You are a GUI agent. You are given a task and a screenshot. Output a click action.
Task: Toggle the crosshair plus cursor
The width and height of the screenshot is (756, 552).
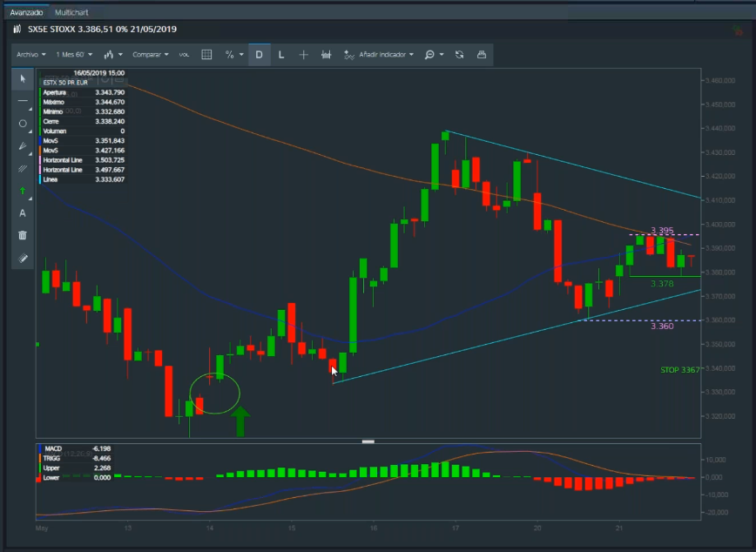(x=304, y=55)
